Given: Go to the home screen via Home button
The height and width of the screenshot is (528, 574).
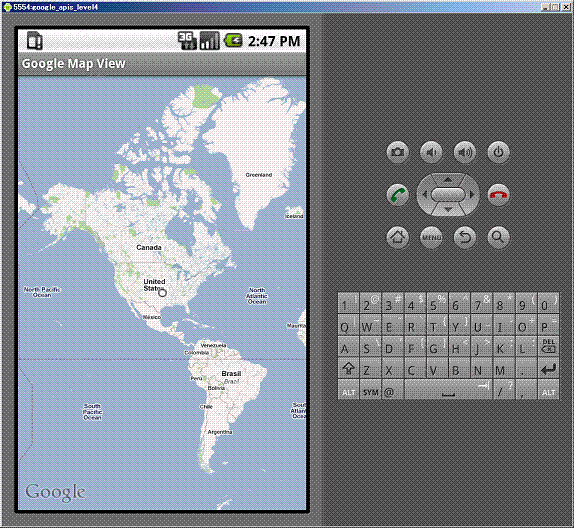Looking at the screenshot, I should tap(398, 237).
